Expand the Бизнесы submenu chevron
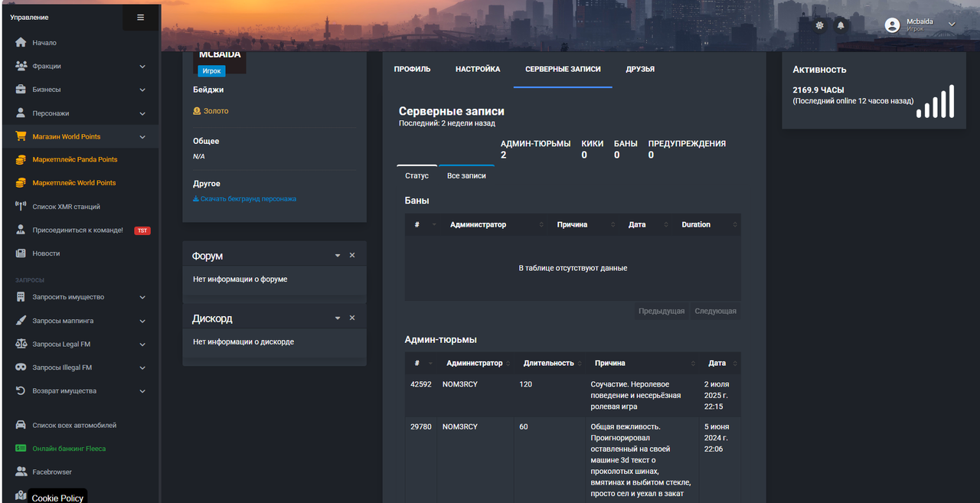980x503 pixels. [x=142, y=90]
